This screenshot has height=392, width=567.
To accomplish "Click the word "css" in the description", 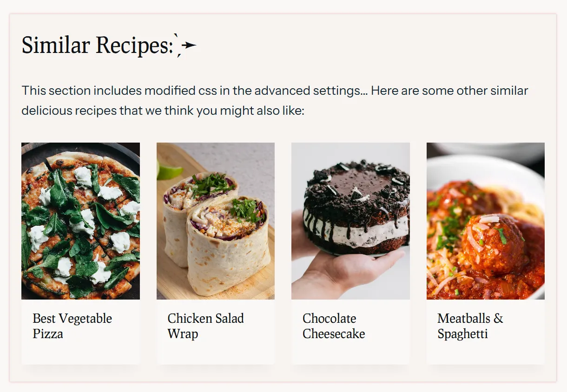I will pos(208,91).
